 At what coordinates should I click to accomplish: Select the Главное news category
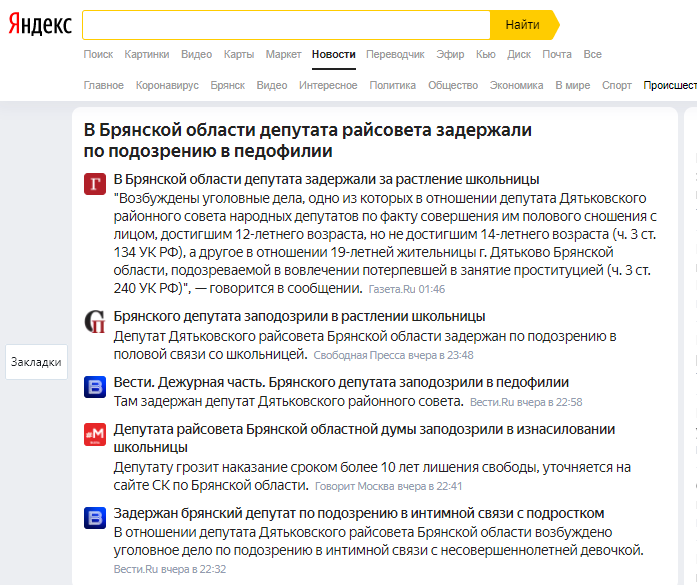point(104,85)
